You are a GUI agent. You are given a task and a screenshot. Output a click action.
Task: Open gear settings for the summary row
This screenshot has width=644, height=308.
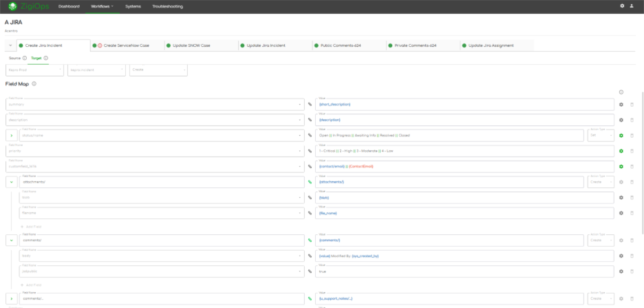621,105
